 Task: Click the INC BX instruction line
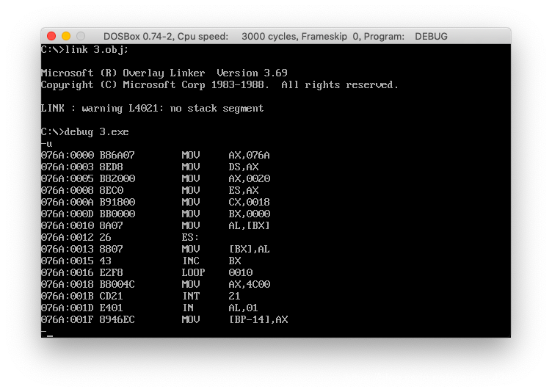tap(141, 261)
